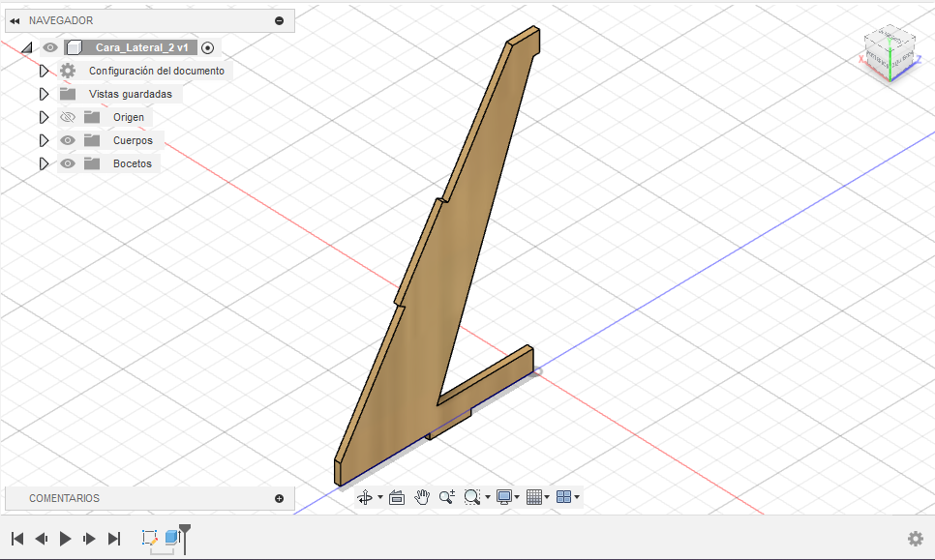Select the sketch feature in timeline
Screen dimensions: 935x560
coord(150,538)
